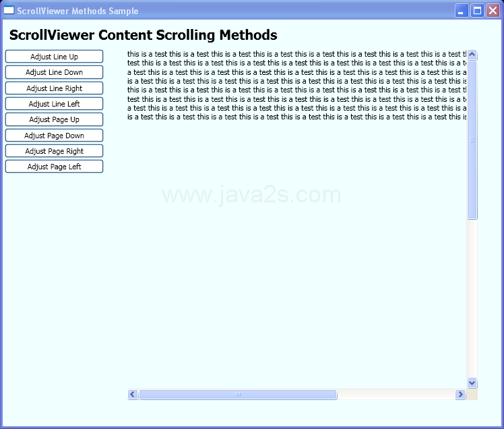
Task: Click the vertical scrollbar track below thumb
Action: (x=472, y=299)
